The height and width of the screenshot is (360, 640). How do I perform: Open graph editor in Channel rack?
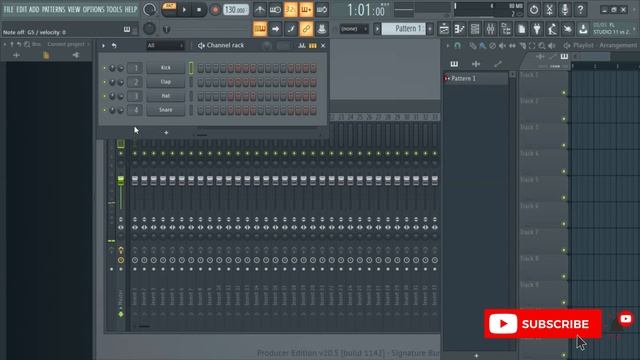pyautogui.click(x=302, y=46)
